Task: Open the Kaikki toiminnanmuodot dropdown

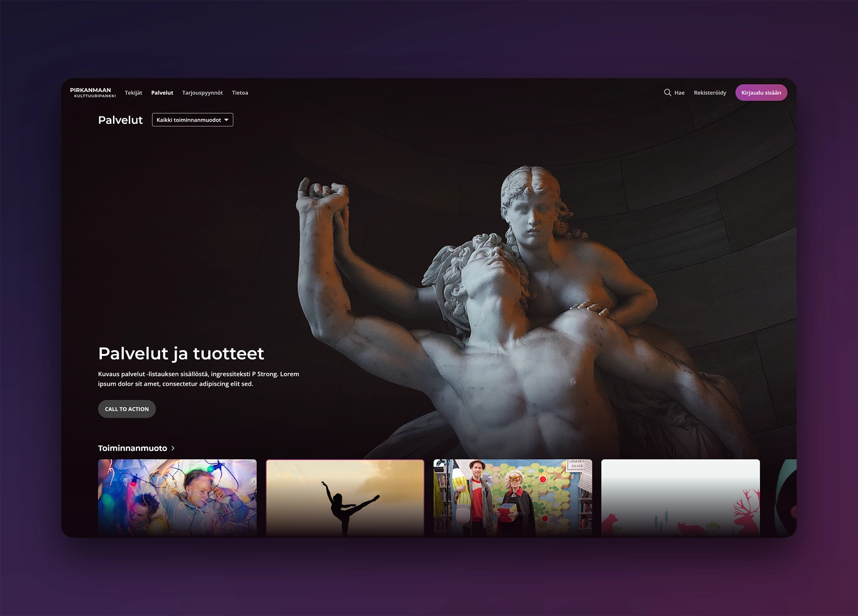Action: (193, 119)
